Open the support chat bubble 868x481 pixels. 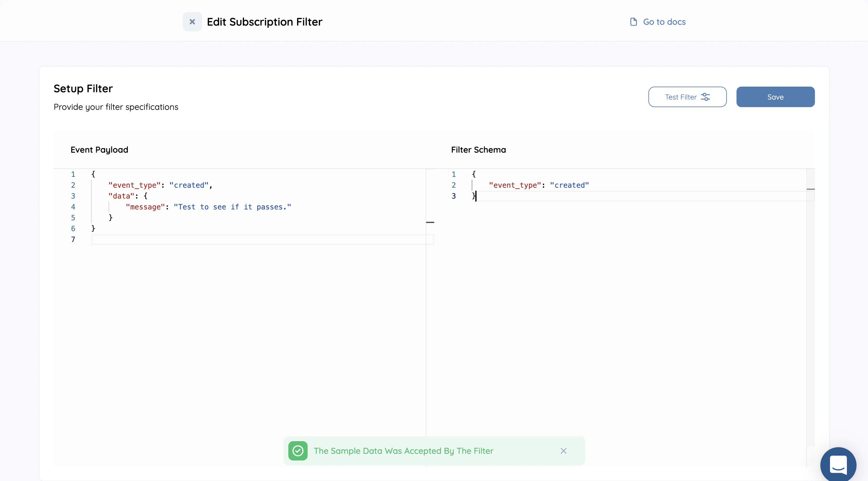[838, 464]
